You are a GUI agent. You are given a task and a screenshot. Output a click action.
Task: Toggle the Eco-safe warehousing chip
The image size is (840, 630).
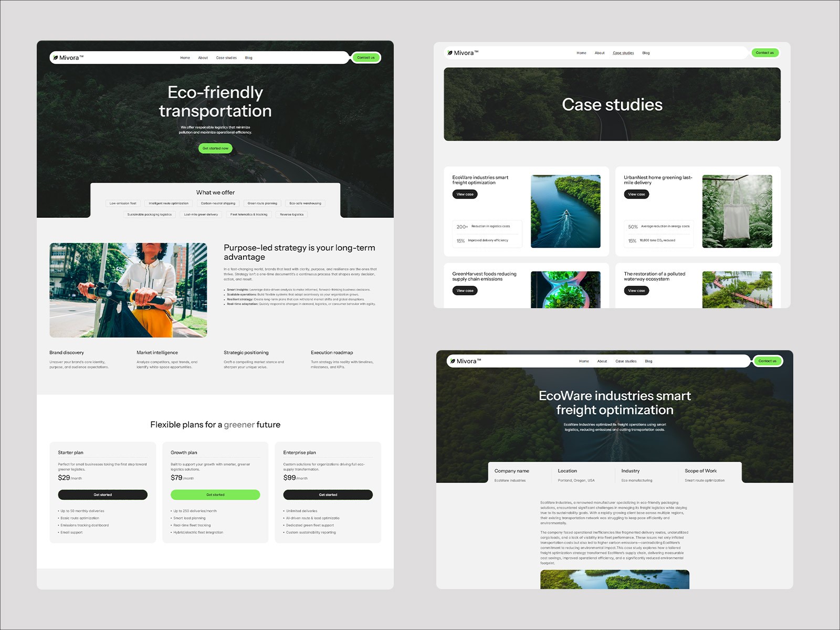[307, 203]
